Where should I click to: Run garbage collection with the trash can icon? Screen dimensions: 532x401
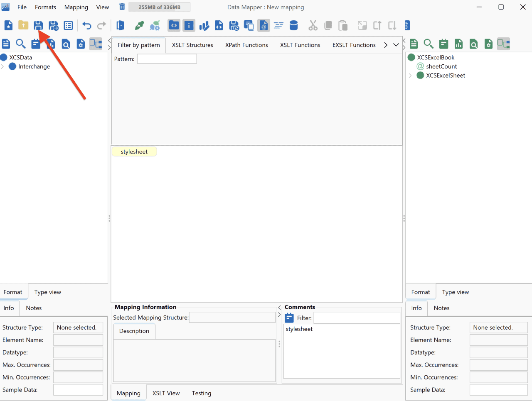(122, 7)
